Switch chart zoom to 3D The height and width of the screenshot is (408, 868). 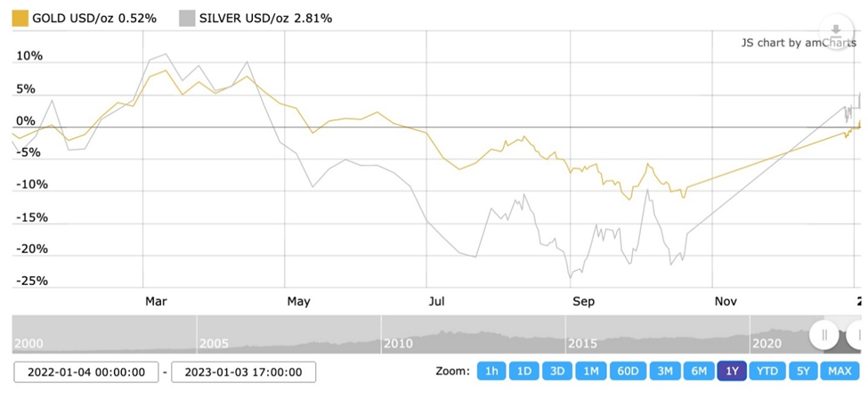click(x=557, y=371)
